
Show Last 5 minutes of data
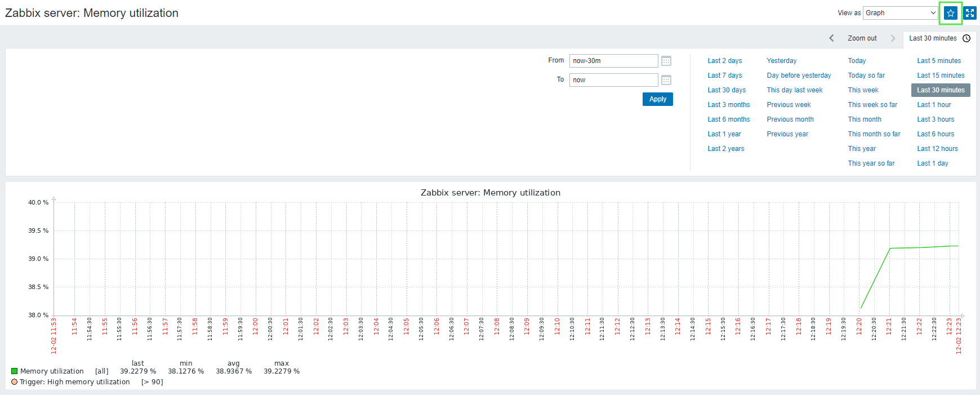tap(939, 61)
